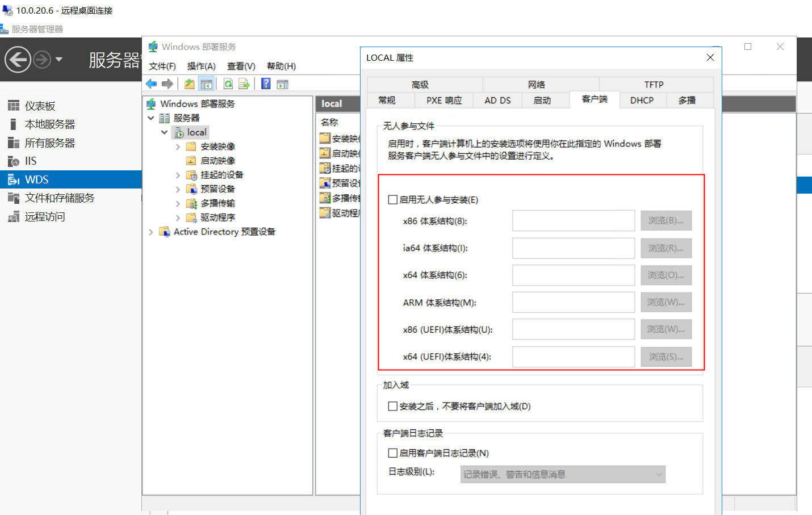
Task: Click the x64 (UEFI)体系结构(4) path field
Action: point(574,357)
